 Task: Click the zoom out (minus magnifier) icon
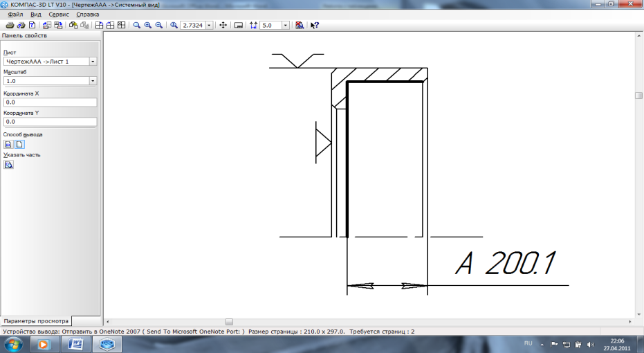tap(159, 26)
